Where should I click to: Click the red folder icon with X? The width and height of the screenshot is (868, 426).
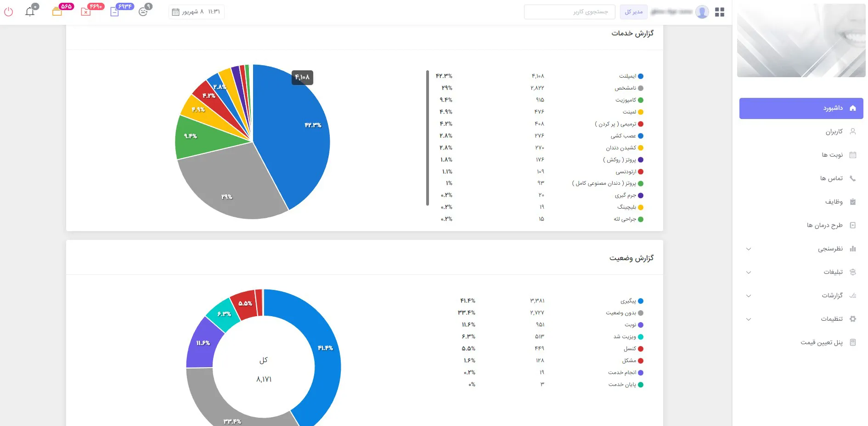[86, 11]
